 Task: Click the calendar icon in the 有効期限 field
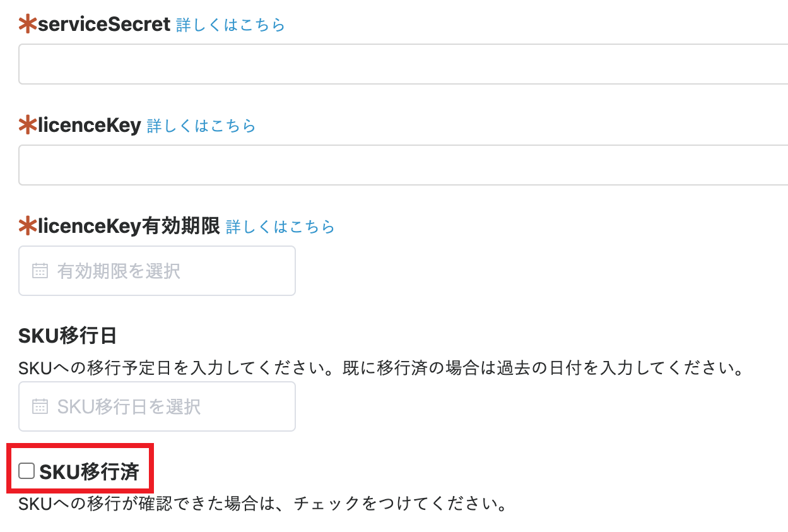pyautogui.click(x=40, y=271)
